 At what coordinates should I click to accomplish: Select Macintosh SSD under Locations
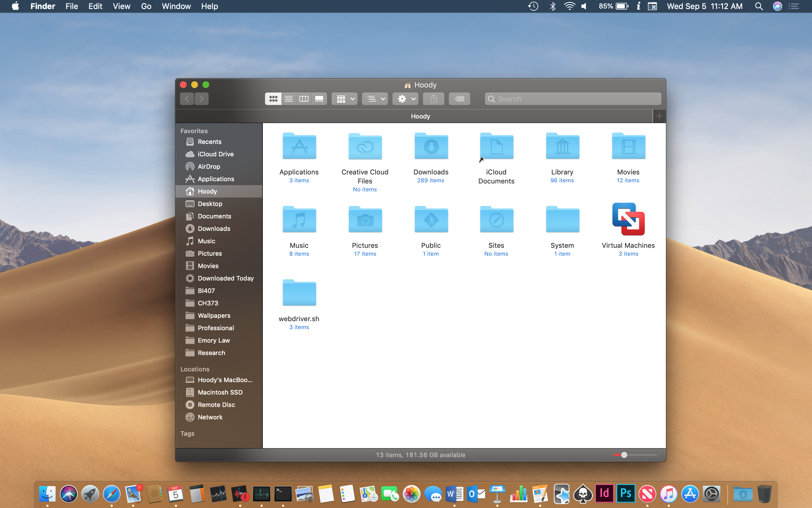(x=219, y=392)
